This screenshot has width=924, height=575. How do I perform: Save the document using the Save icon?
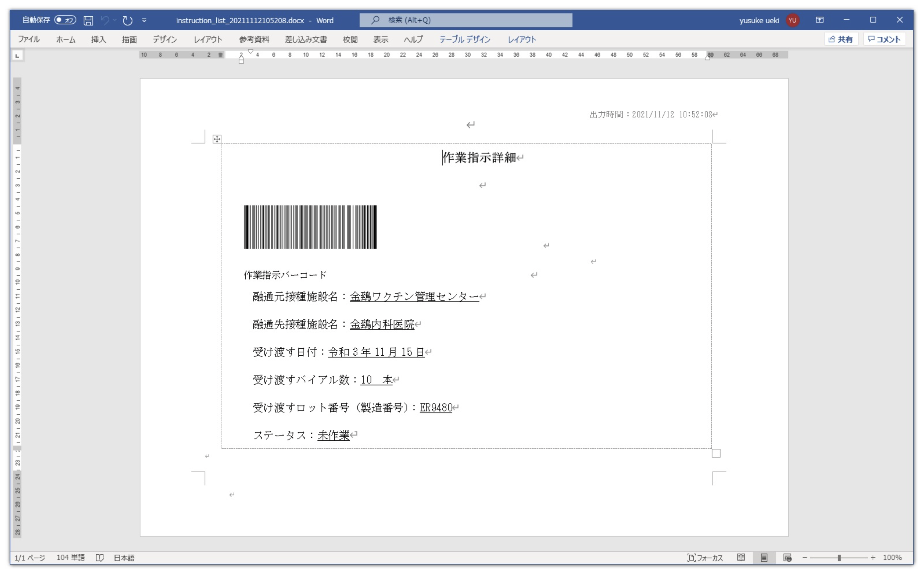pos(89,20)
